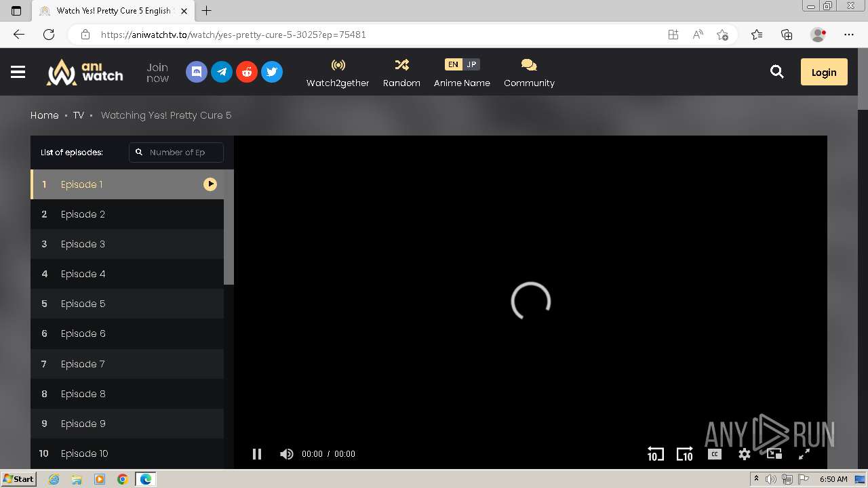Launch Internet Explorer from taskbar

pos(54,479)
